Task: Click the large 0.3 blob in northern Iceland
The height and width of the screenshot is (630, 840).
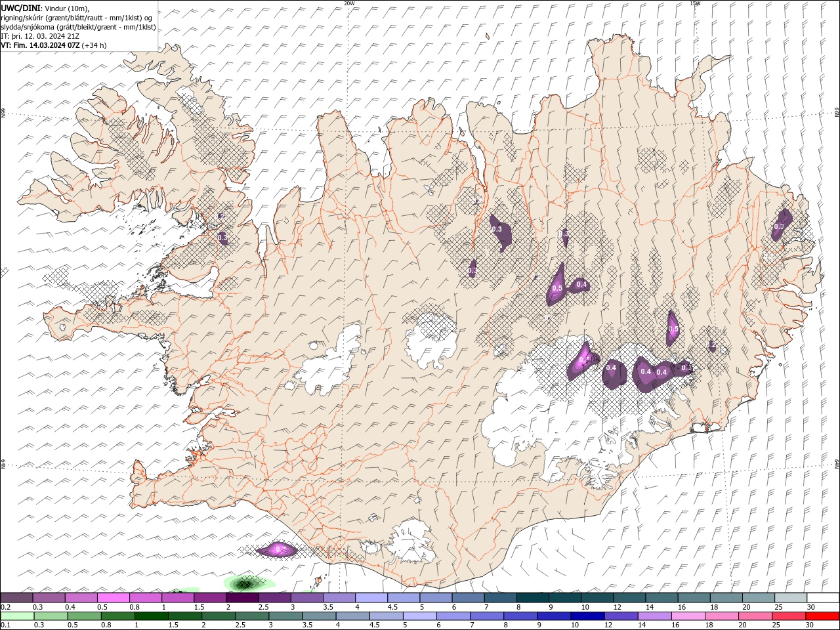Action: pos(500,232)
